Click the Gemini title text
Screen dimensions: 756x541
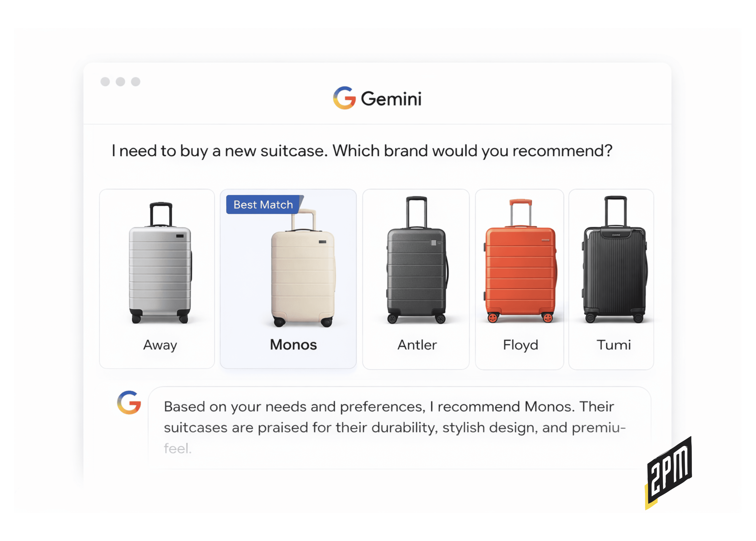pyautogui.click(x=391, y=99)
